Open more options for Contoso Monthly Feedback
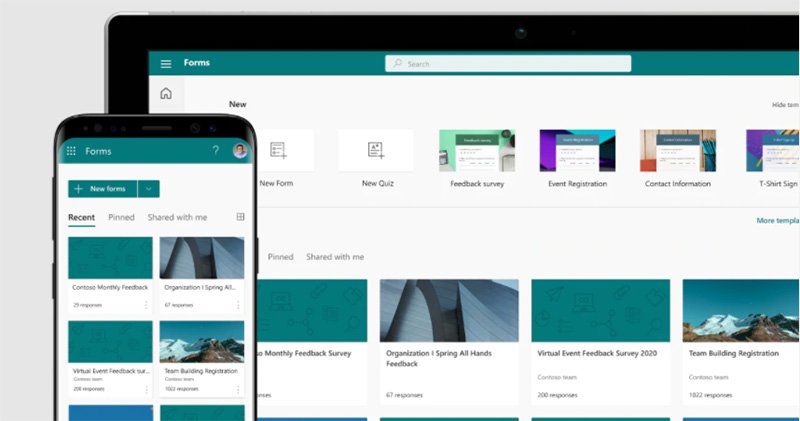 [x=146, y=305]
